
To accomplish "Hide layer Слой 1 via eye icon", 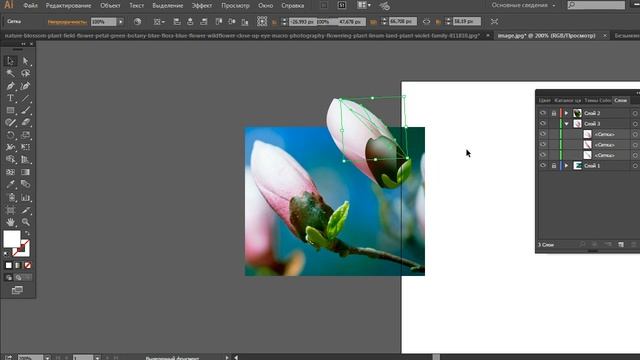I will tap(542, 165).
